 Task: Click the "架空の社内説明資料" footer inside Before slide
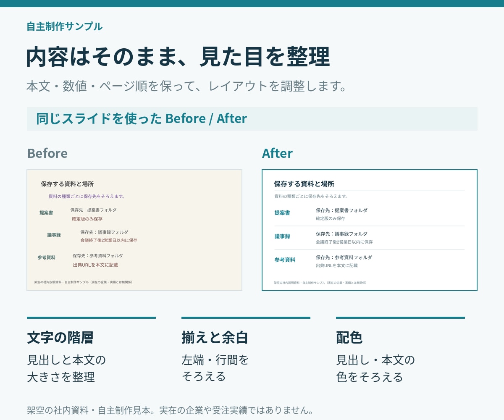[x=83, y=282]
